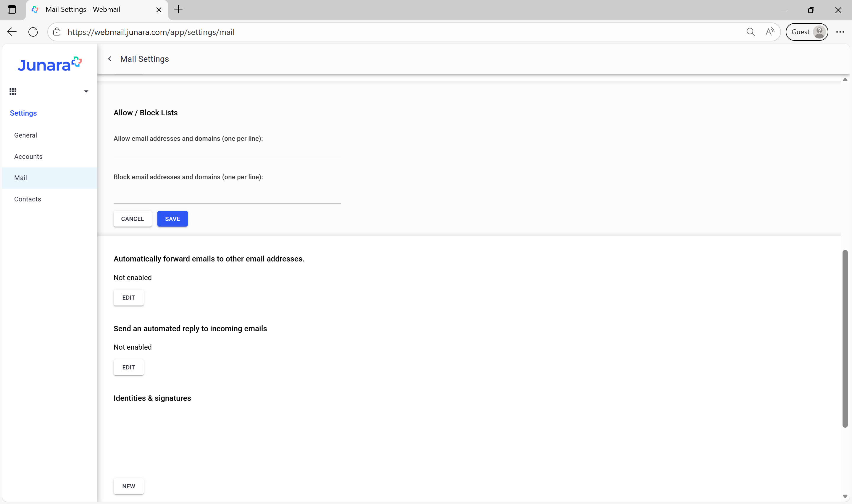Edit automatic email forwarding
This screenshot has width=852, height=504.
(x=129, y=298)
